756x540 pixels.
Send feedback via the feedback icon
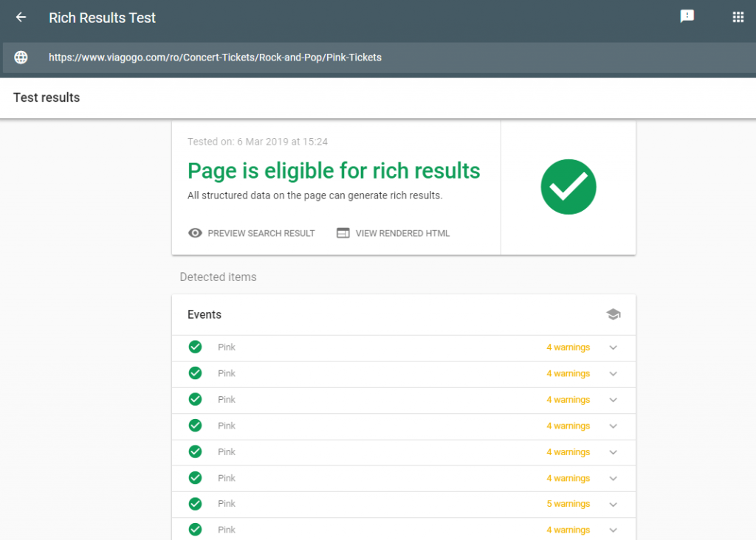click(687, 16)
